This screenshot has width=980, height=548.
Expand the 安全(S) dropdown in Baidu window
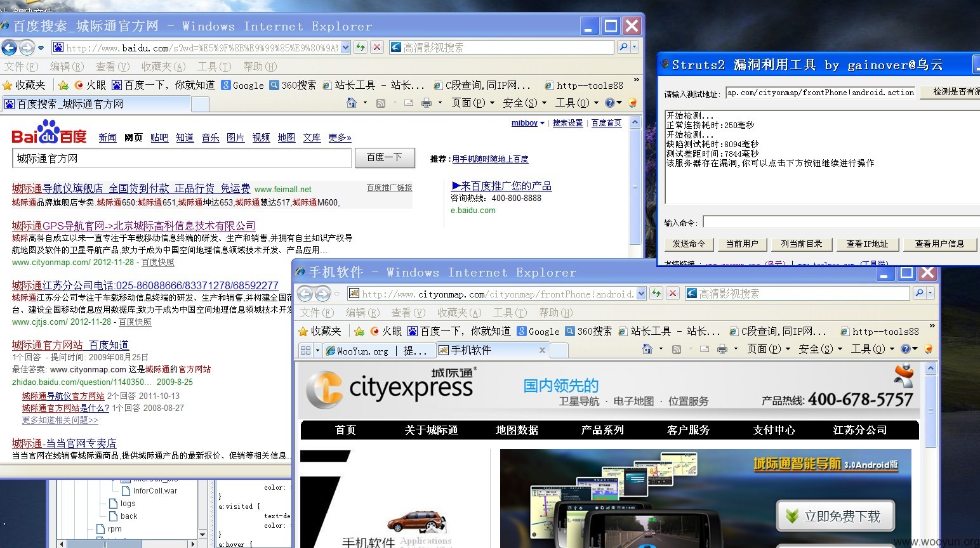tap(524, 103)
